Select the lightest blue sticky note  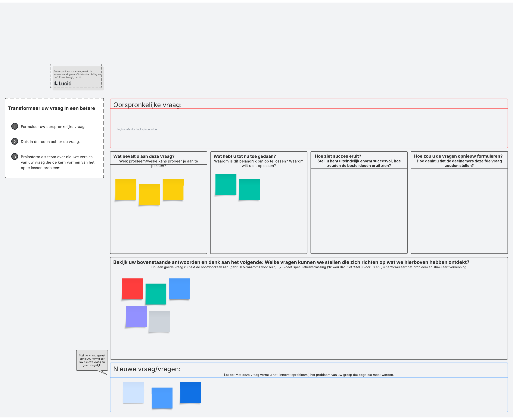133,392
